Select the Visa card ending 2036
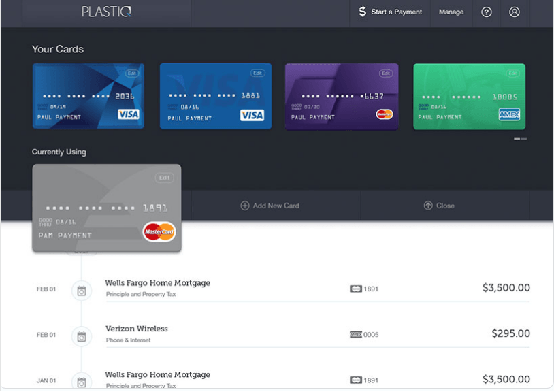Screen dimensions: 554x392 coord(88,96)
